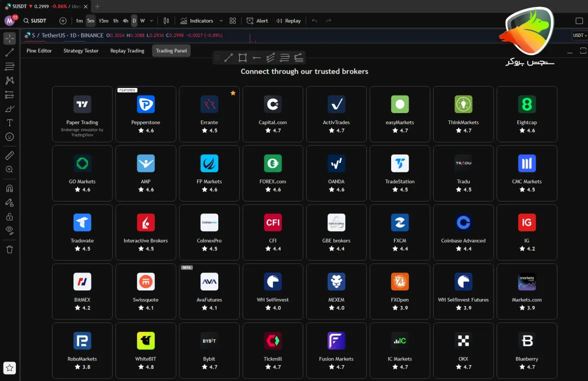Choose the FOREX.com broker card
588x381 pixels.
tap(273, 173)
